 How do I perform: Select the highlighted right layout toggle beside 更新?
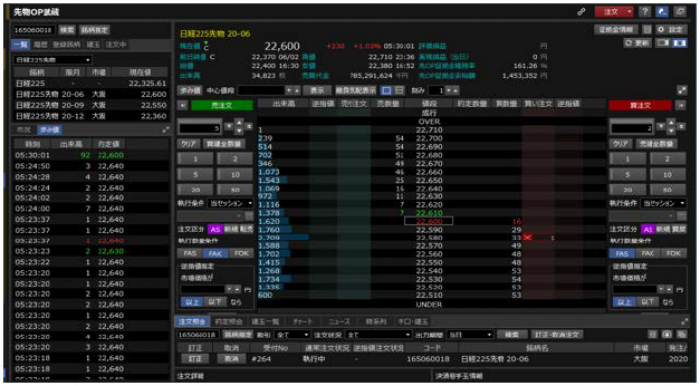680,43
